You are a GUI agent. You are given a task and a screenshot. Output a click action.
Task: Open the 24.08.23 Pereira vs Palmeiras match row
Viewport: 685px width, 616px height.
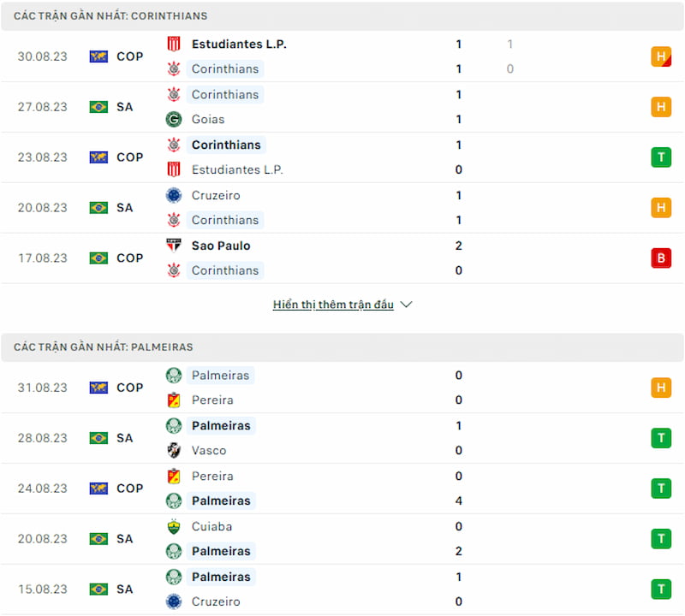click(x=342, y=489)
